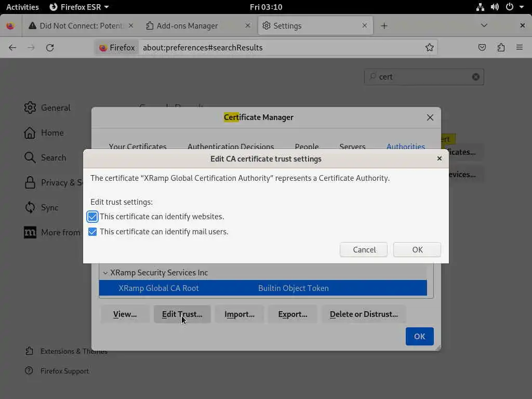This screenshot has width=532, height=399.
Task: Open More from Mozilla category
Action: pos(52,232)
